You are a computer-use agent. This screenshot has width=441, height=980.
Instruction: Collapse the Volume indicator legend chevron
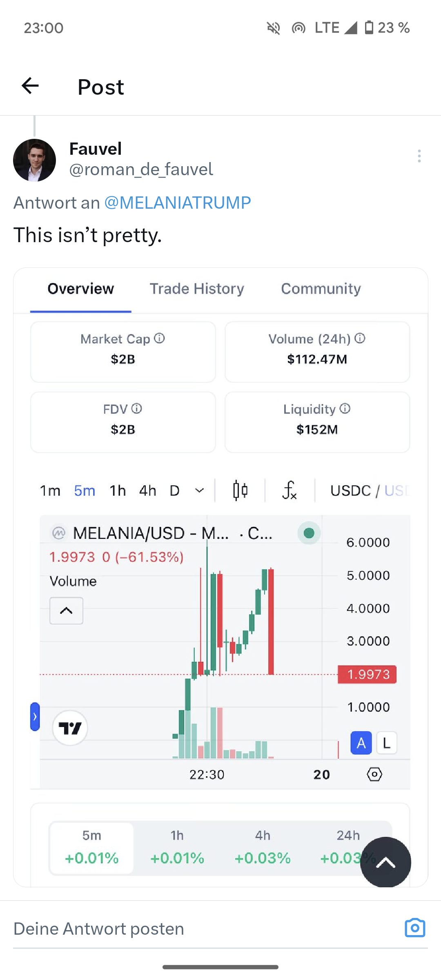(x=66, y=610)
